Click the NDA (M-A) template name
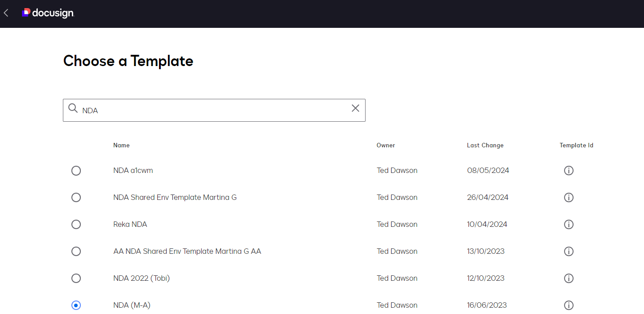Viewport: 644px width, 314px height. point(132,305)
